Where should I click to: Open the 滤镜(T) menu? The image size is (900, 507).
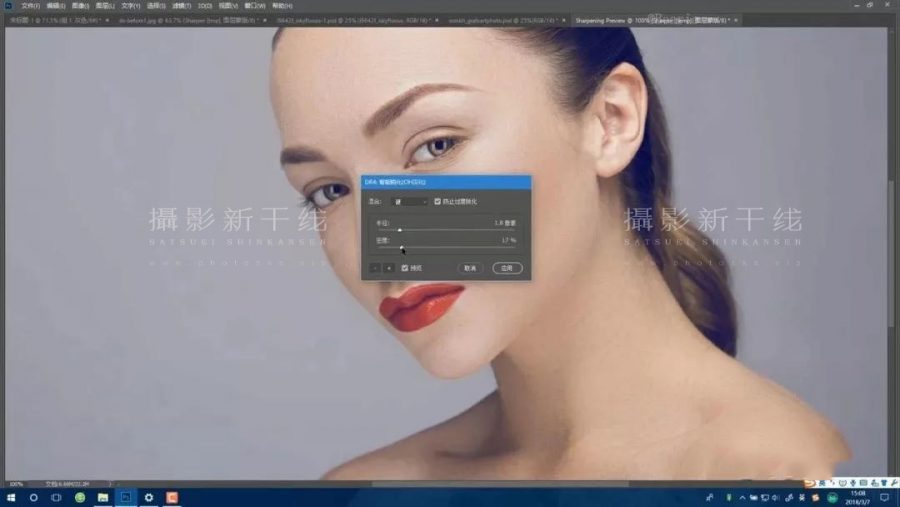[181, 6]
